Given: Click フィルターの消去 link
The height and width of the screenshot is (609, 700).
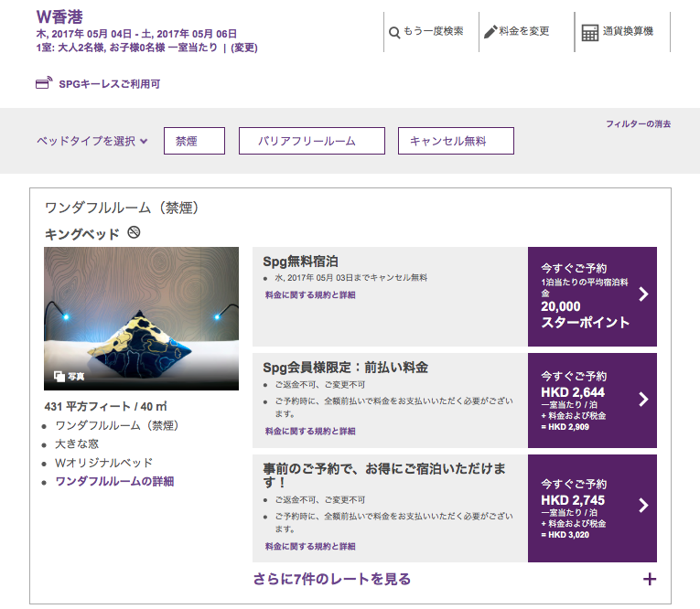Looking at the screenshot, I should point(638,123).
